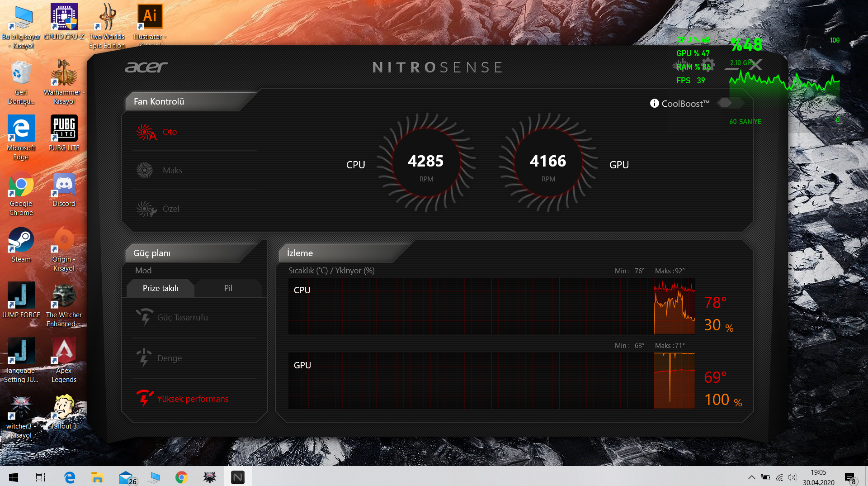Click the GPU temperature graph
The image size is (868, 486).
[491, 381]
